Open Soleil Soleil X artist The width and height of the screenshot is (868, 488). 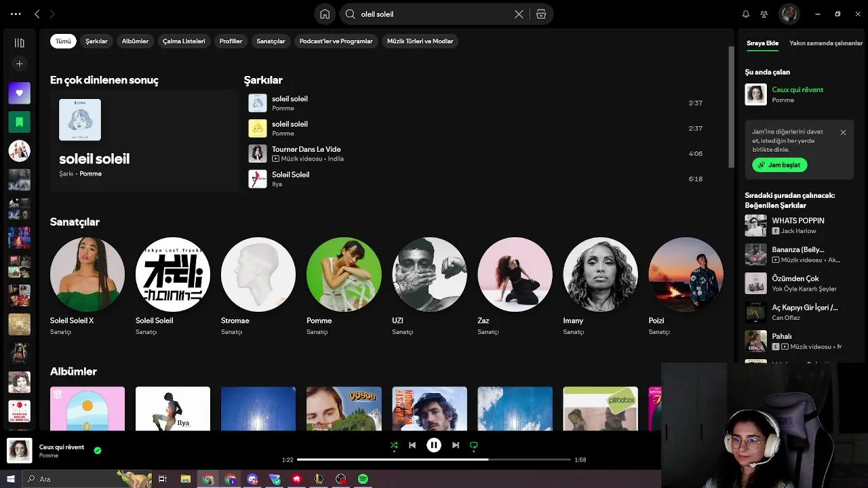87,287
